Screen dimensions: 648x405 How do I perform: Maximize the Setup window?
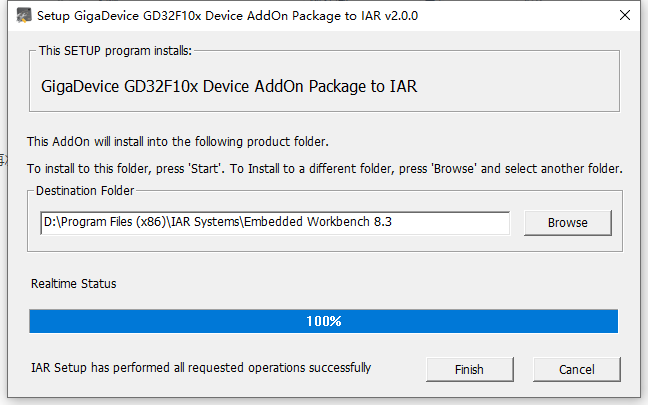[576, 15]
